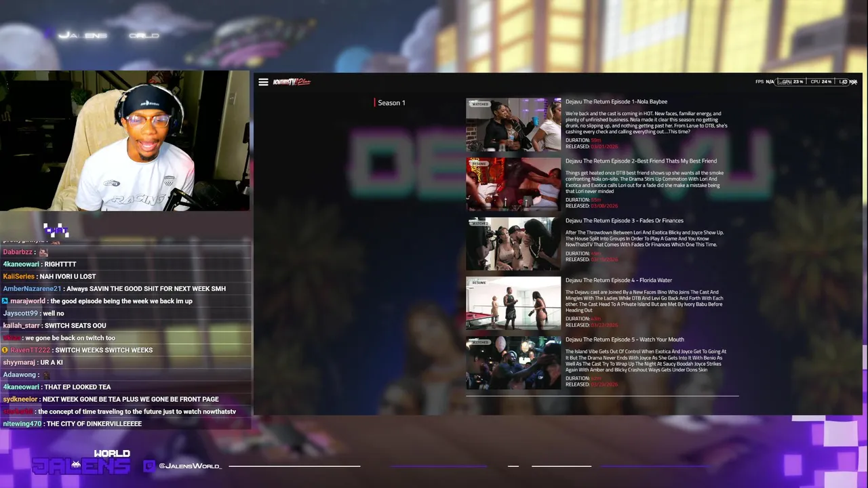Click the Jalens World watermark at top left

point(108,35)
